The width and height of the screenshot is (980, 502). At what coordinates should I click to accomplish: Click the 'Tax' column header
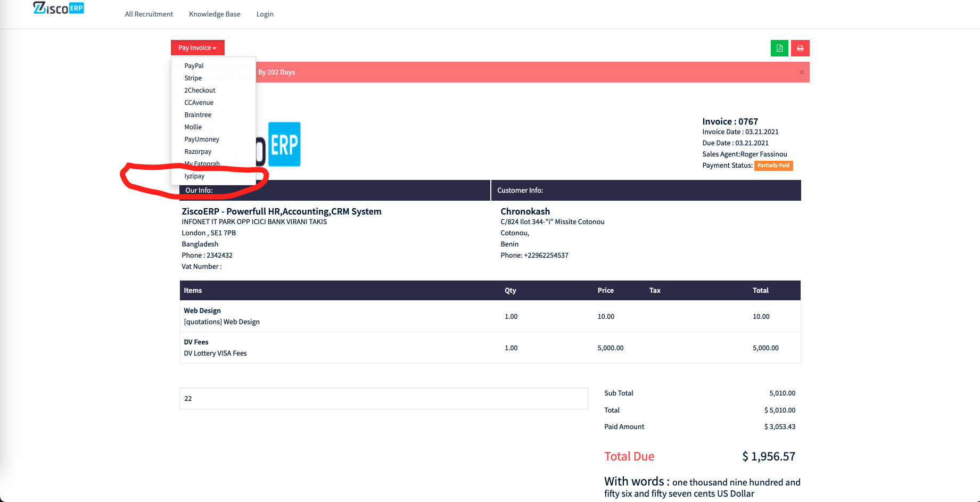[655, 290]
